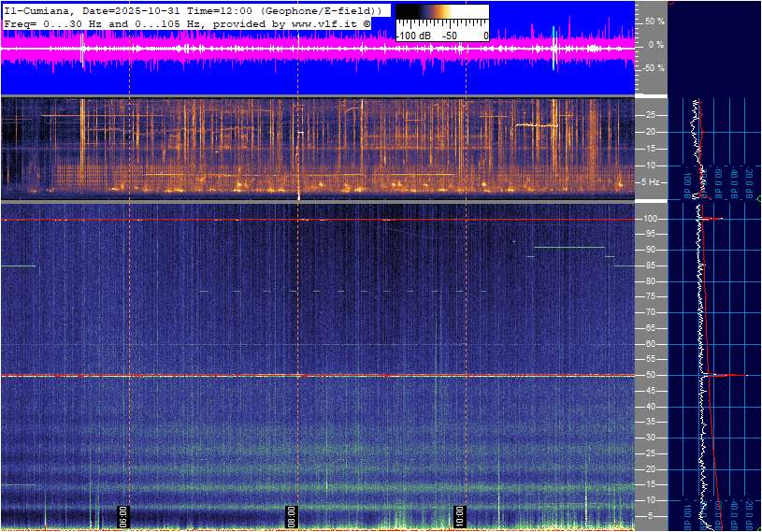The height and width of the screenshot is (532, 762).
Task: Click the 10 Hz E-field axis label
Action: click(650, 500)
